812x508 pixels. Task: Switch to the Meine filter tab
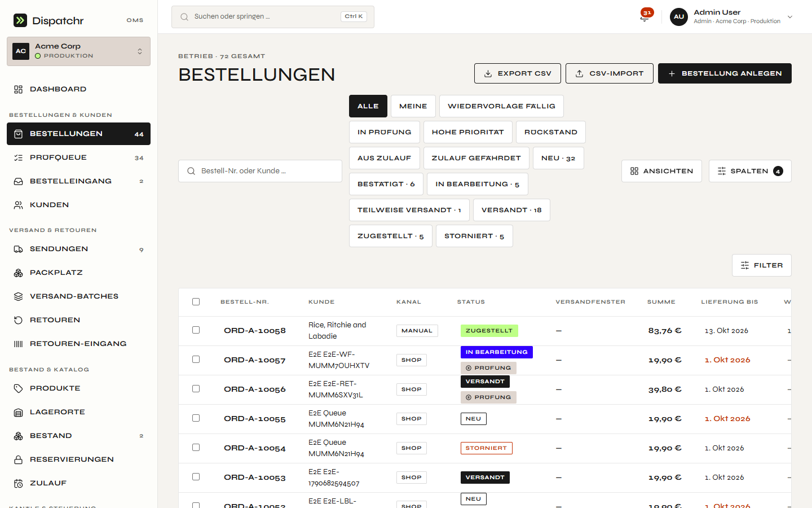click(x=413, y=106)
